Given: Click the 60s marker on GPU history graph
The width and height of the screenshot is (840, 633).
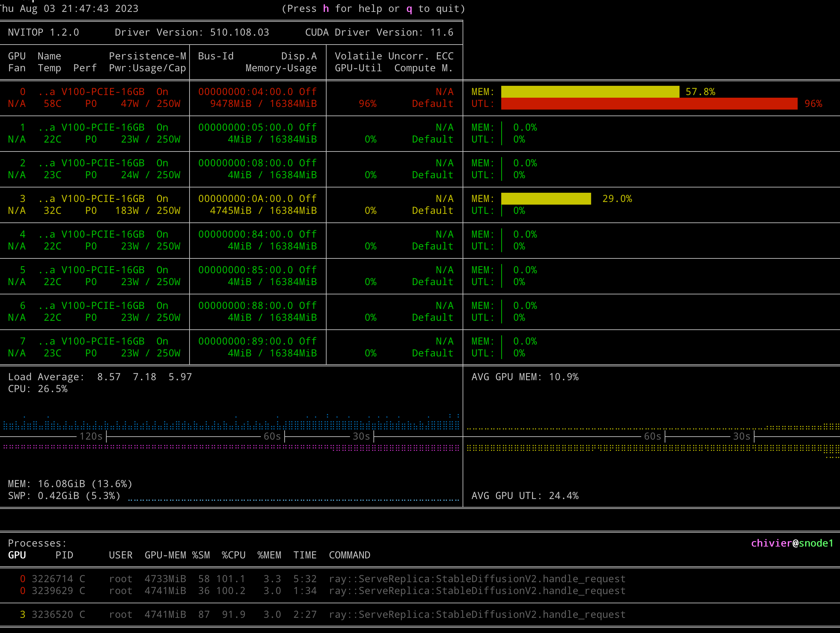Looking at the screenshot, I should point(652,436).
